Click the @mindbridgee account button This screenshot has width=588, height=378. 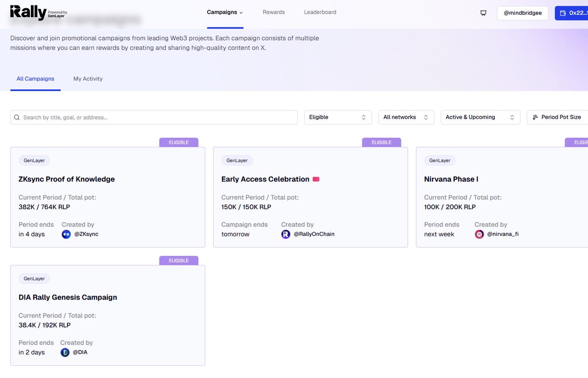click(x=522, y=13)
